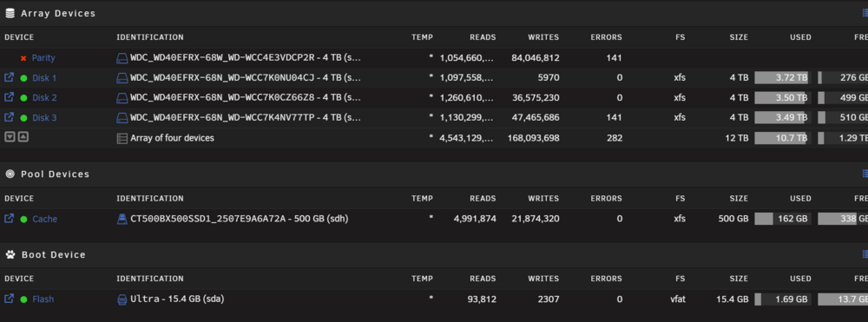
Task: Click Disk 1 green status indicator
Action: point(23,78)
